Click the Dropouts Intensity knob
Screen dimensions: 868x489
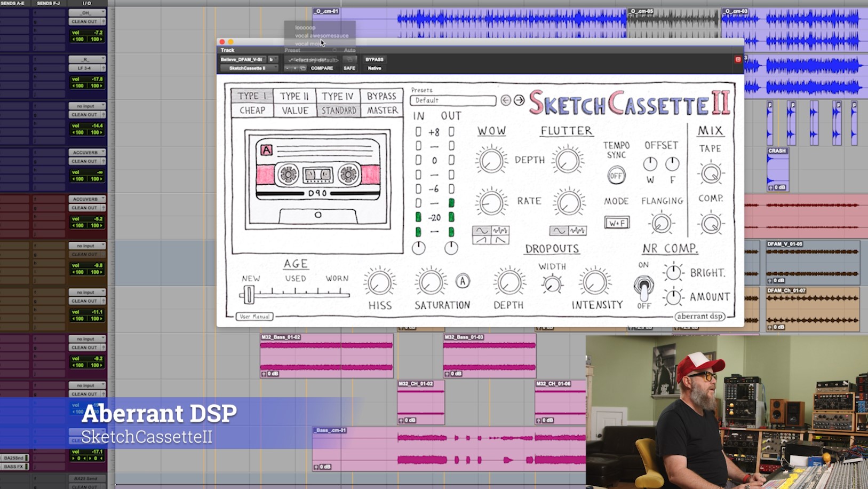point(594,282)
